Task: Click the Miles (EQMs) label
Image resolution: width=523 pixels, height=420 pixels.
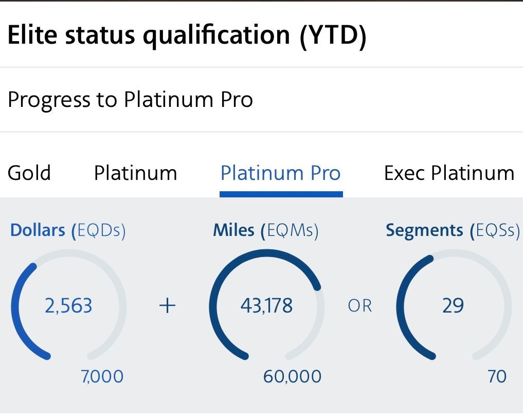Action: point(266,230)
